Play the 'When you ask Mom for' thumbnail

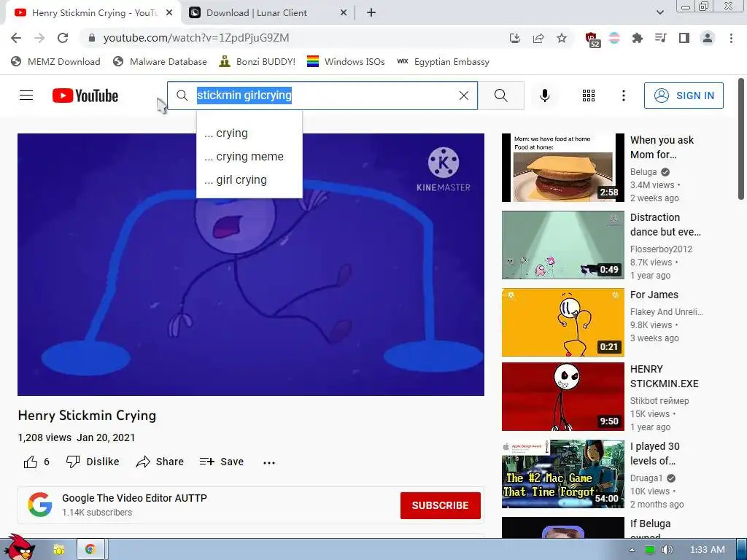(x=562, y=168)
